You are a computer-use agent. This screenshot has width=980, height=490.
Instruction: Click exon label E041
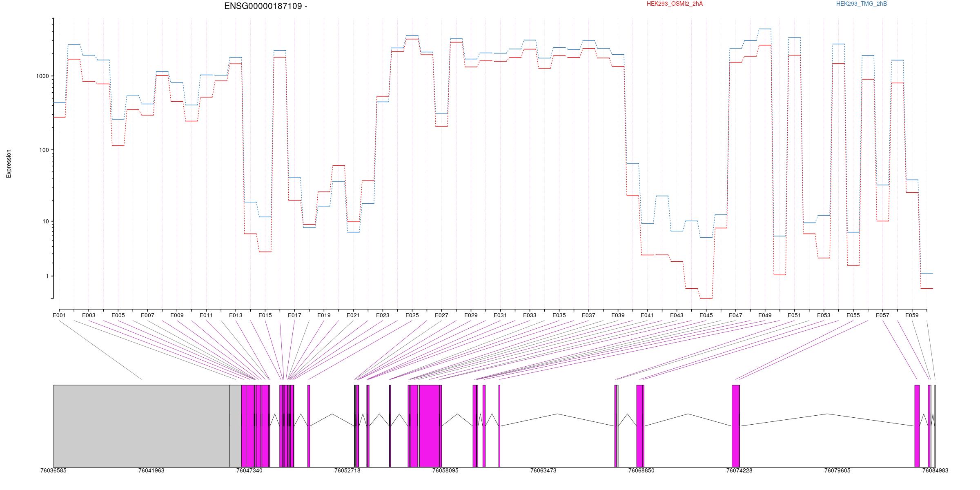[x=647, y=315]
